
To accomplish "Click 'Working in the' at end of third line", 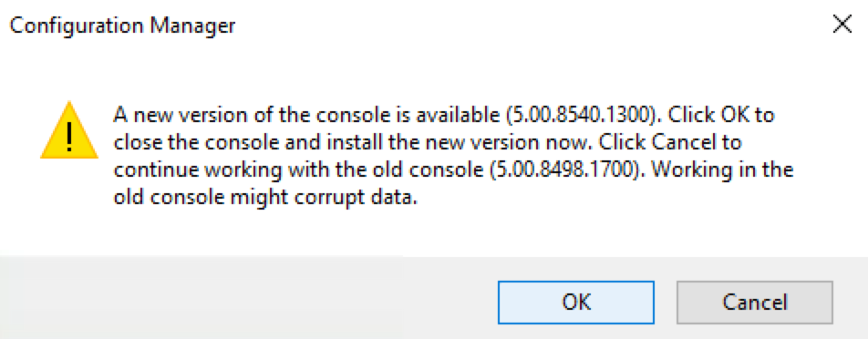I will point(720,169).
